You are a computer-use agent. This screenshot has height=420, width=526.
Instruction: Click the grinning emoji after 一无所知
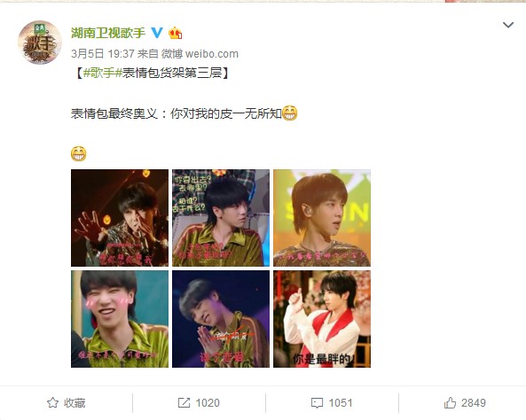289,113
